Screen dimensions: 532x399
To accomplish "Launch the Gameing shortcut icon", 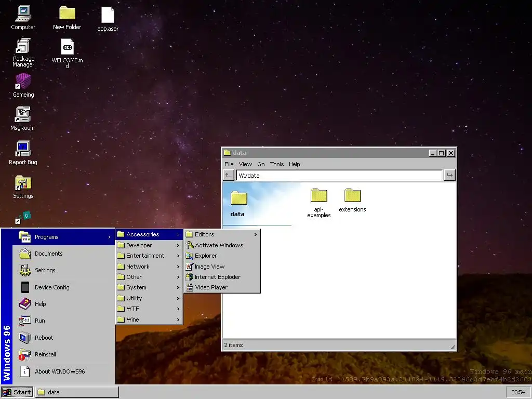I will coord(23,86).
